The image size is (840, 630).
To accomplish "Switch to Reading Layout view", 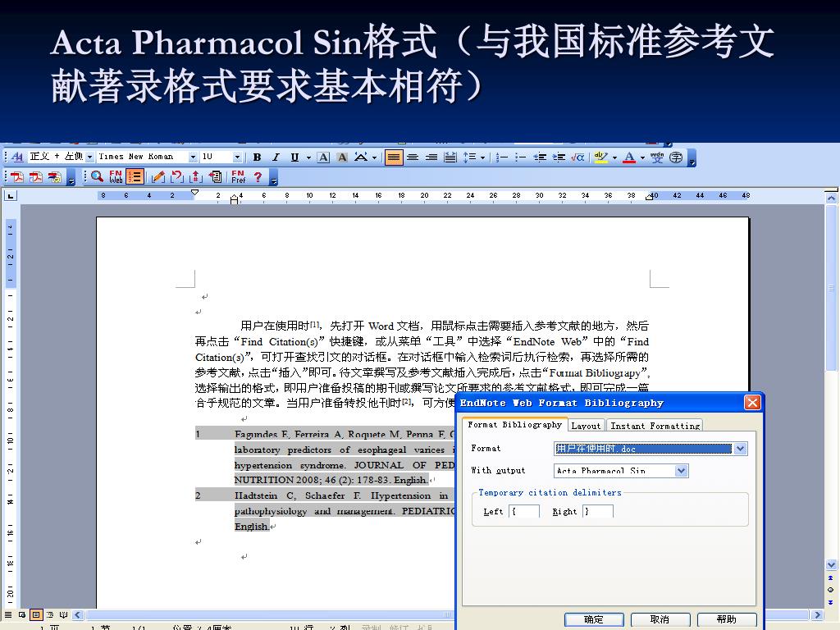I will coord(64,614).
